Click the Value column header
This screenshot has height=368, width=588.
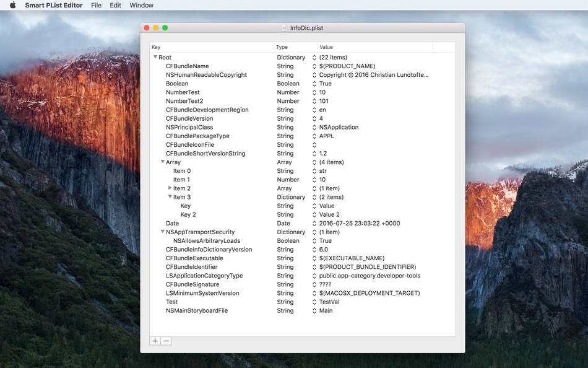click(375, 47)
